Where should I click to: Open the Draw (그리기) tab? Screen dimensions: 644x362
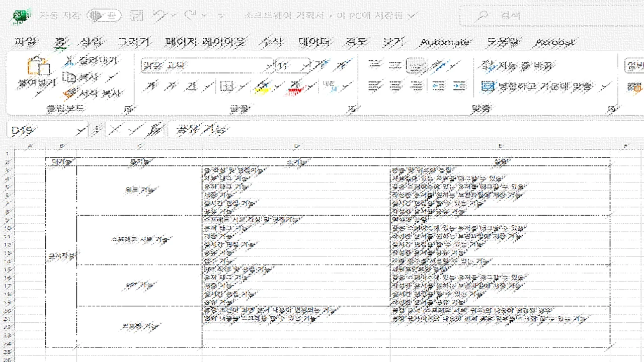pyautogui.click(x=133, y=42)
